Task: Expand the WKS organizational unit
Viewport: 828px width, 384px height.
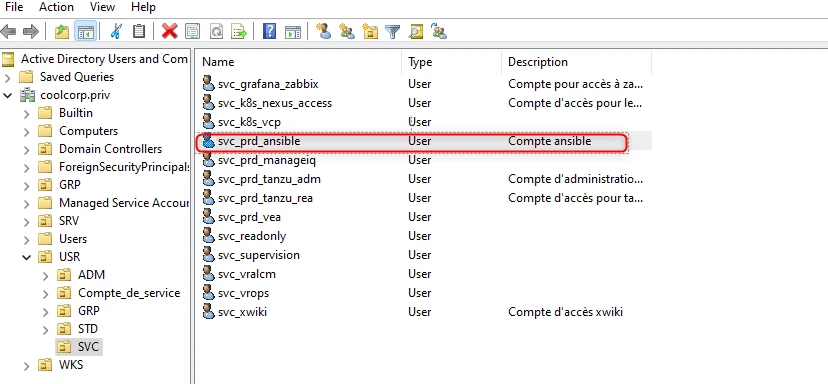Action: pos(26,365)
